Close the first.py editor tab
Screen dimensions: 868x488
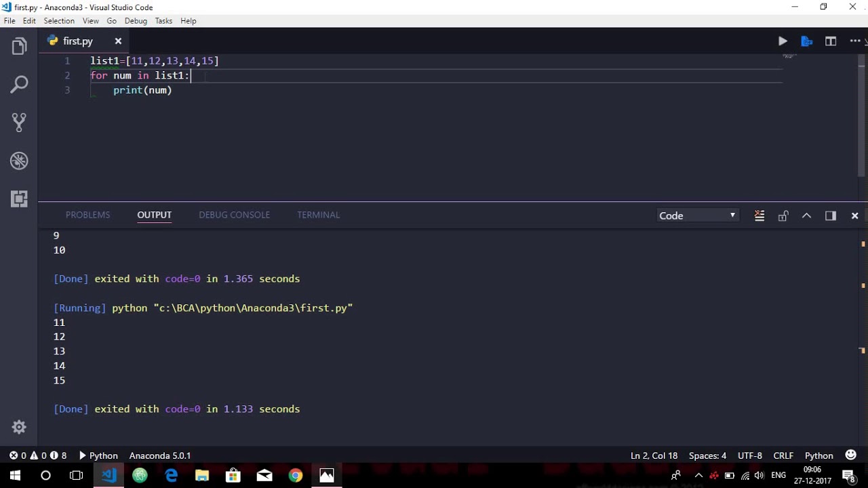click(118, 41)
